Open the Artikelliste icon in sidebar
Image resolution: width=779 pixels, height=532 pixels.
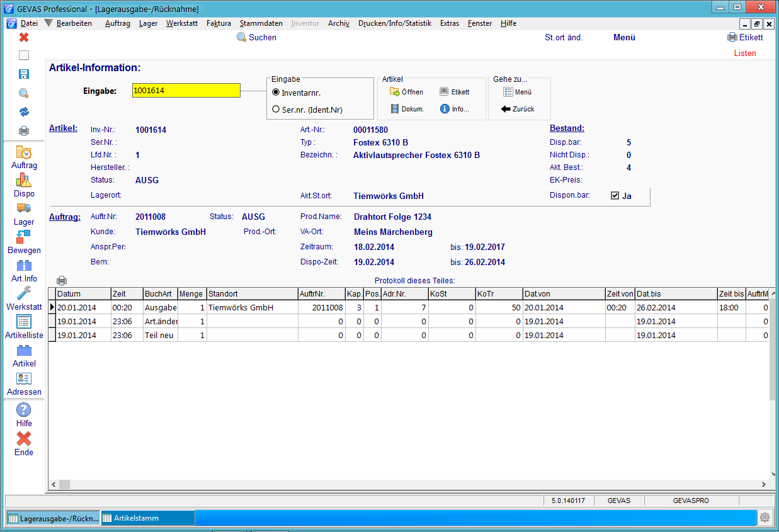click(24, 322)
